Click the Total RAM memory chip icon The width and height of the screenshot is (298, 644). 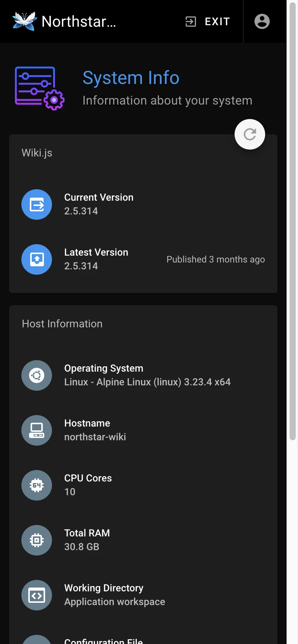37,540
